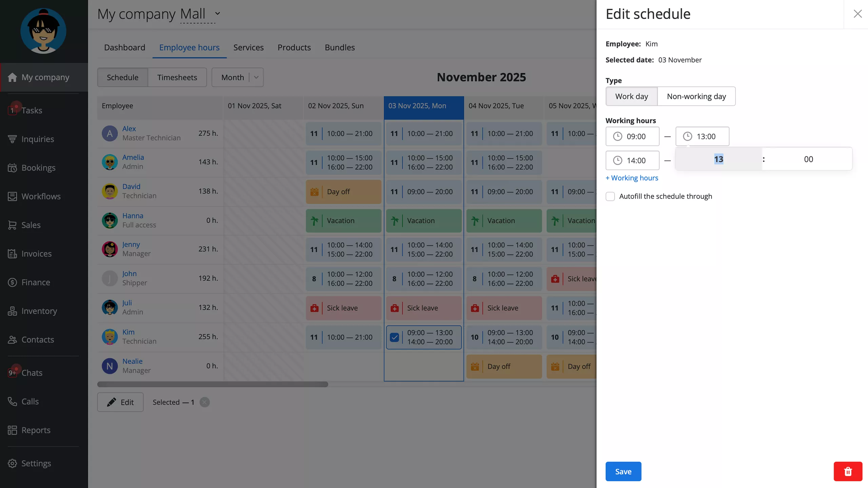The height and width of the screenshot is (488, 868).
Task: Open Inventory from sidebar icon
Action: coord(12,311)
